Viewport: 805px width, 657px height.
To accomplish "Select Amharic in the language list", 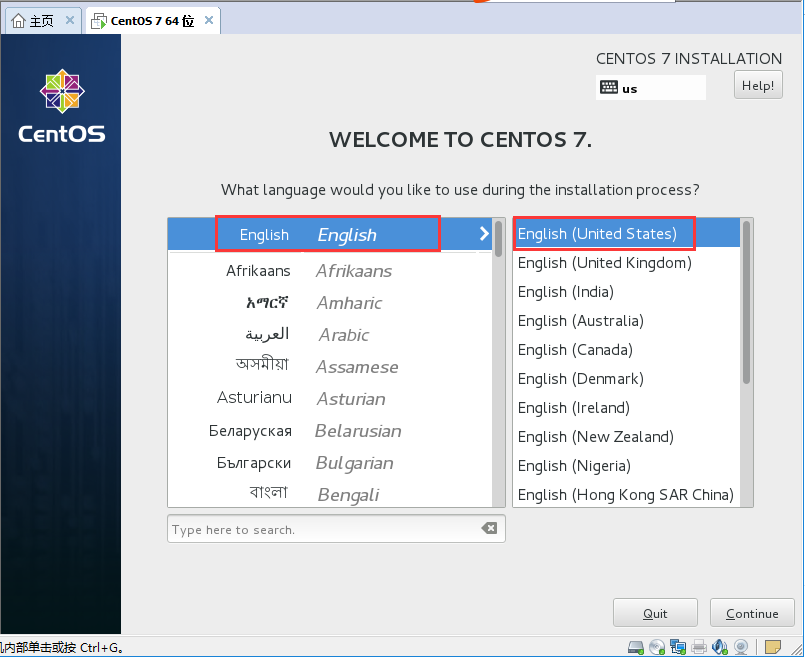I will point(330,303).
